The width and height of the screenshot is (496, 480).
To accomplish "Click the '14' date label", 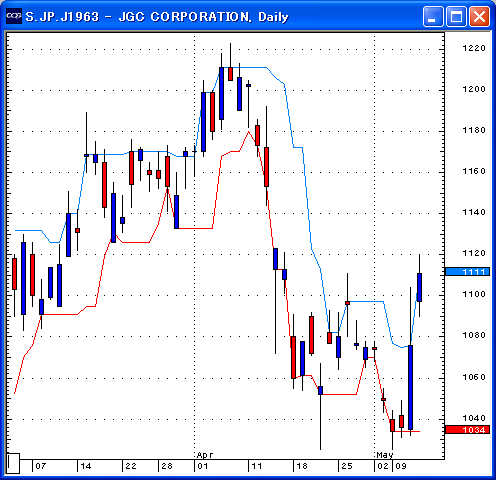I will coord(86,466).
